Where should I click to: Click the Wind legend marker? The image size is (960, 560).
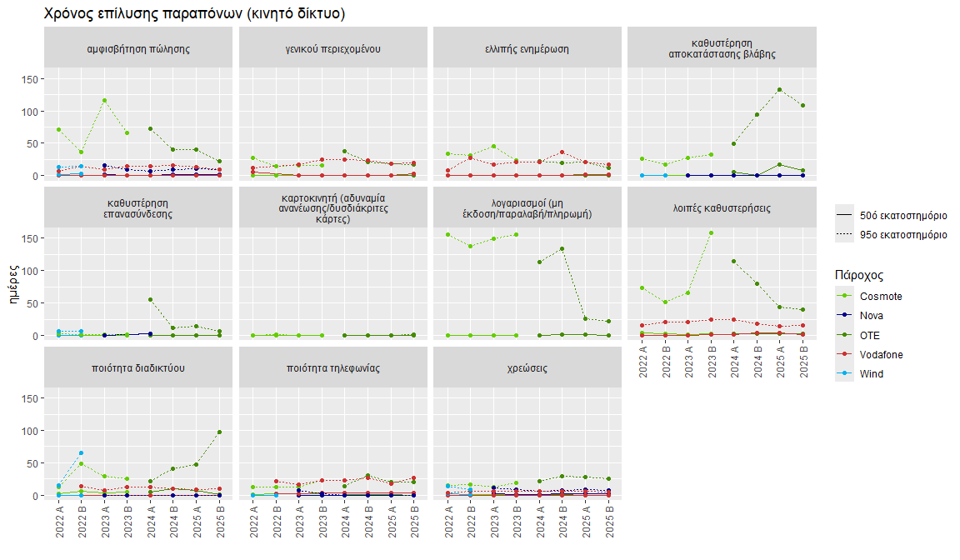click(844, 374)
